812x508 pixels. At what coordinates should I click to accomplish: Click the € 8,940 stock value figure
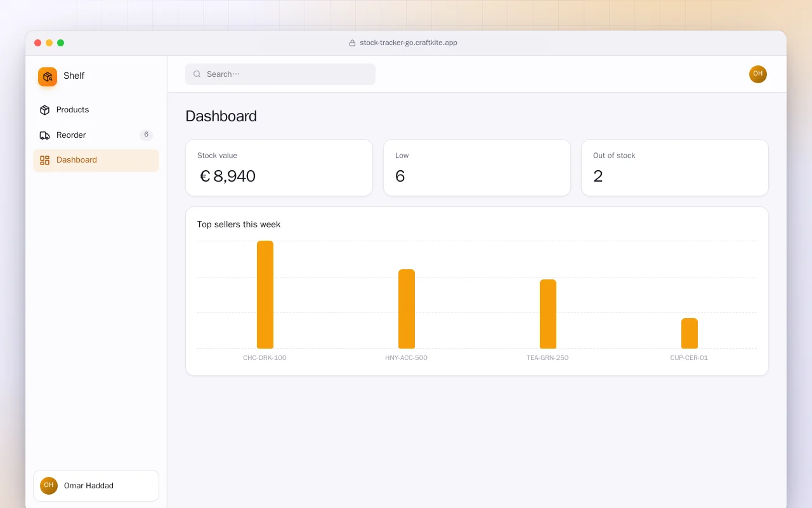[x=227, y=177]
